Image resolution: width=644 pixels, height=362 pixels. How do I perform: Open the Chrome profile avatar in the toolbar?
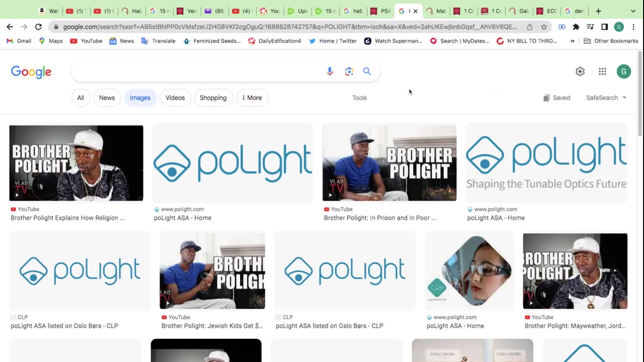pyautogui.click(x=619, y=27)
